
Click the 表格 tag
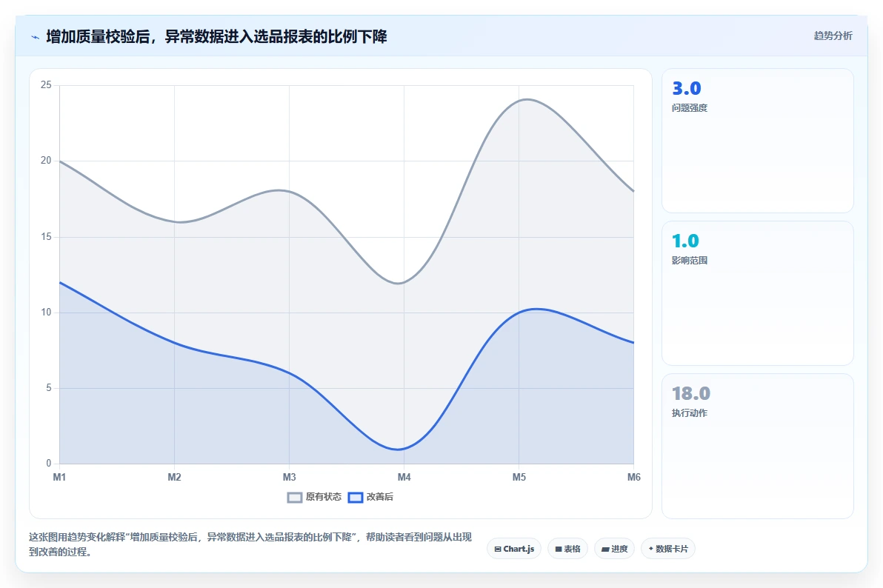tap(567, 549)
